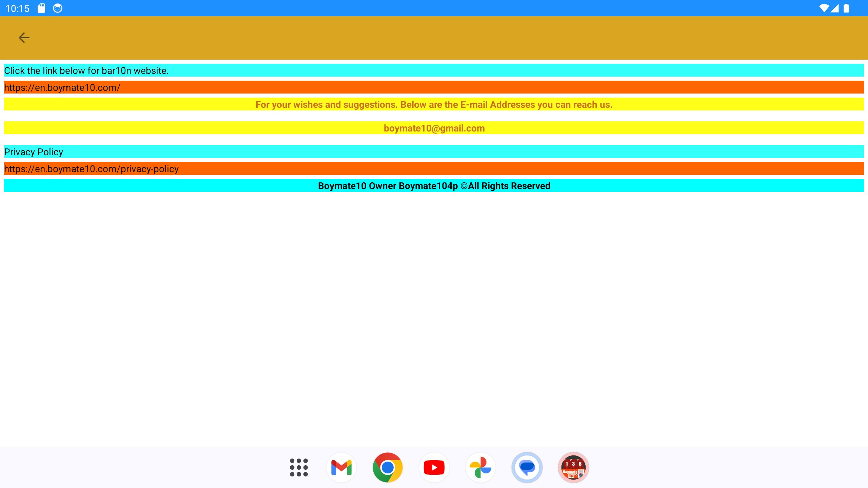The image size is (868, 488).
Task: Open the privacy-policy URL link
Action: point(434,168)
